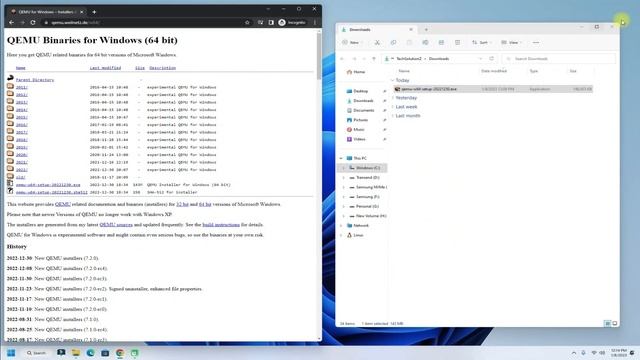Open the View dropdown in Explorer
This screenshot has height=360, width=640.
[x=512, y=42]
